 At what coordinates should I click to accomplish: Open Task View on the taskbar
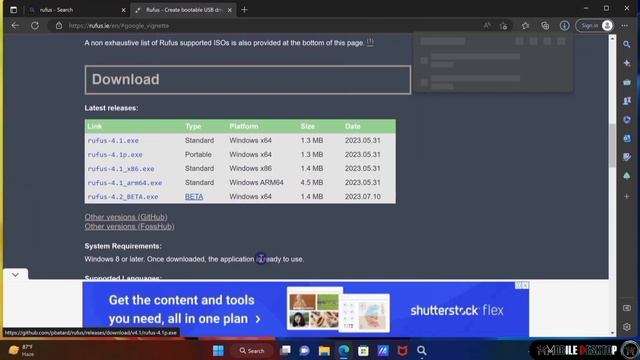click(x=285, y=351)
